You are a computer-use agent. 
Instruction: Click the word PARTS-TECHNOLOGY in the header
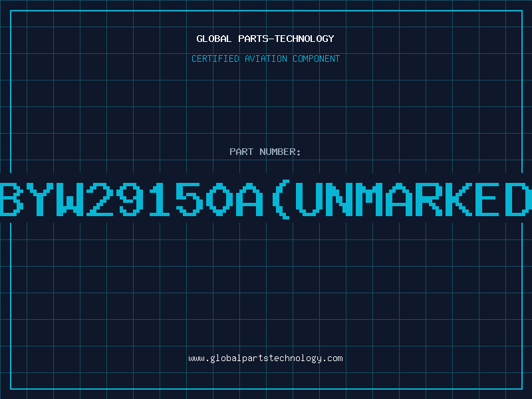click(x=287, y=39)
